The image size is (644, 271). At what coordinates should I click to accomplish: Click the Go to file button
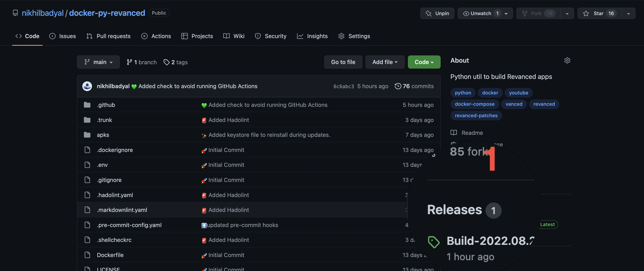click(x=343, y=62)
